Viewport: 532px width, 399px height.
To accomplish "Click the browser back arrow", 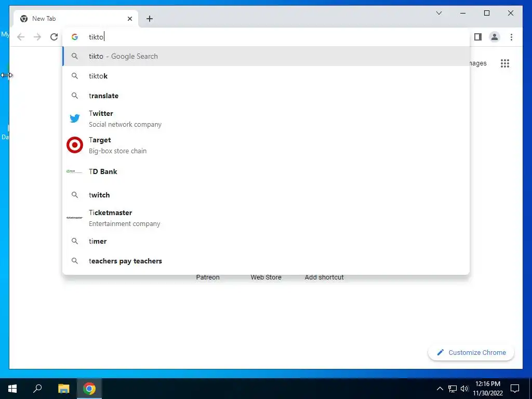I will (21, 37).
